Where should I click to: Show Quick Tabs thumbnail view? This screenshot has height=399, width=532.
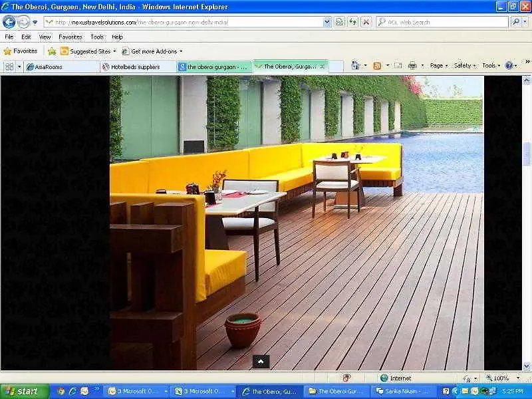[9, 66]
